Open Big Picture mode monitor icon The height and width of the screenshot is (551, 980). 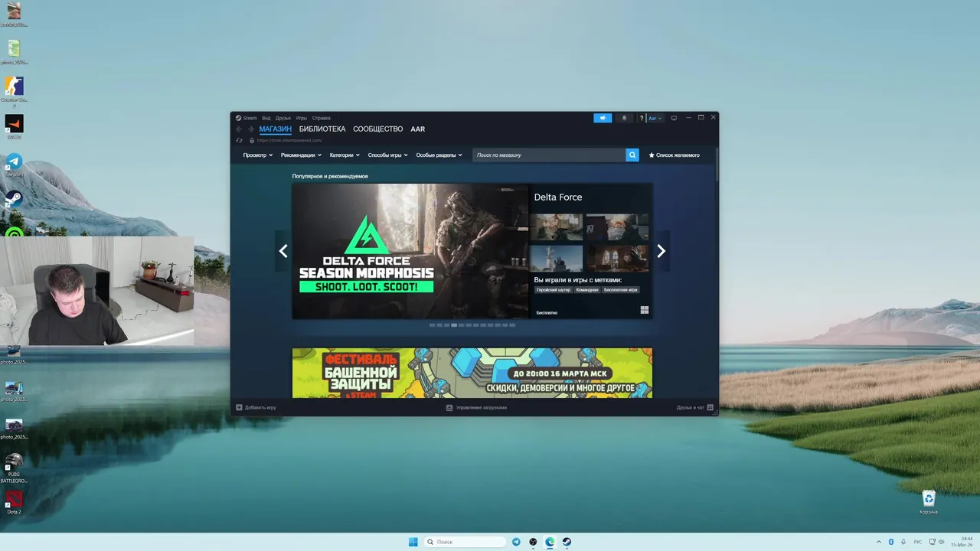click(x=674, y=118)
